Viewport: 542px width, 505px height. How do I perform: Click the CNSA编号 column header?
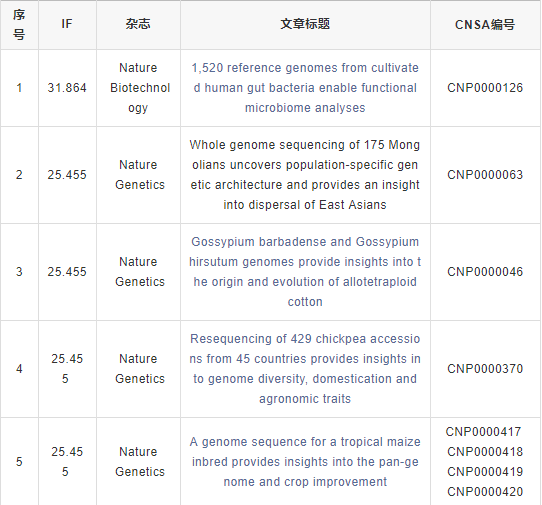click(x=485, y=25)
